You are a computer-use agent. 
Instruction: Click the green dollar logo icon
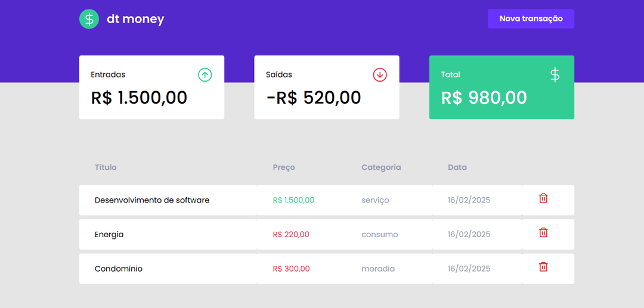click(89, 19)
